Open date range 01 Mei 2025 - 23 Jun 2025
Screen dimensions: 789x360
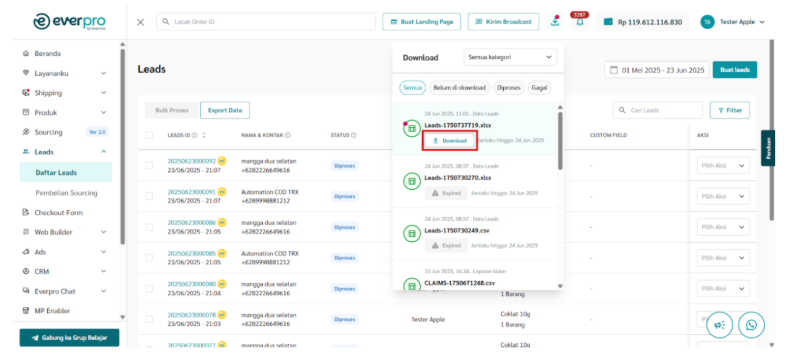(x=657, y=70)
